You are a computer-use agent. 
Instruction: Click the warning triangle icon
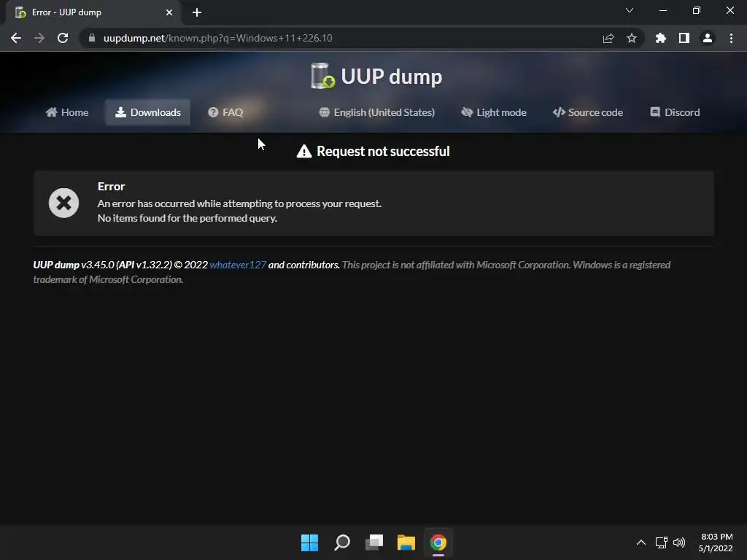pyautogui.click(x=304, y=152)
